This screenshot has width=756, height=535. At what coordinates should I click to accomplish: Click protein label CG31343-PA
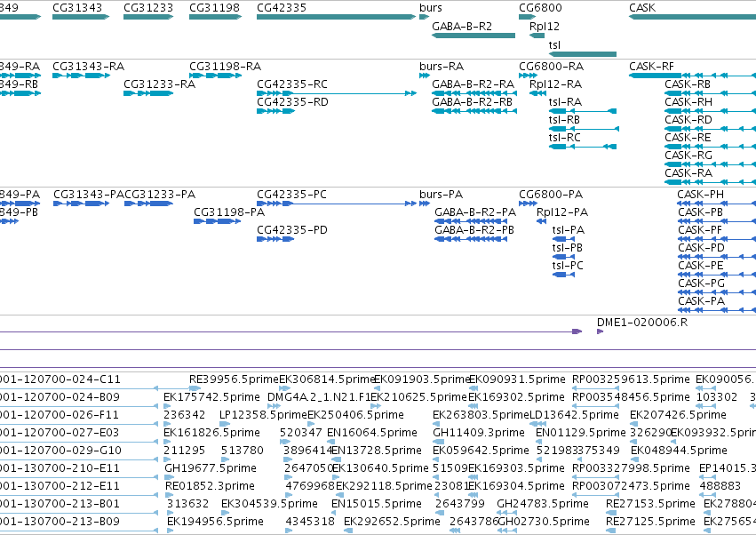tap(89, 195)
